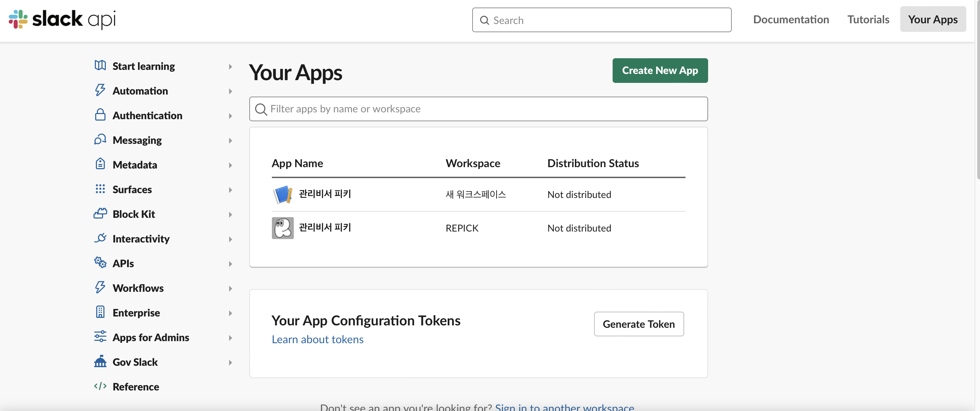This screenshot has width=980, height=411.
Task: Click the Surfaces grid dots icon
Action: pyautogui.click(x=100, y=189)
